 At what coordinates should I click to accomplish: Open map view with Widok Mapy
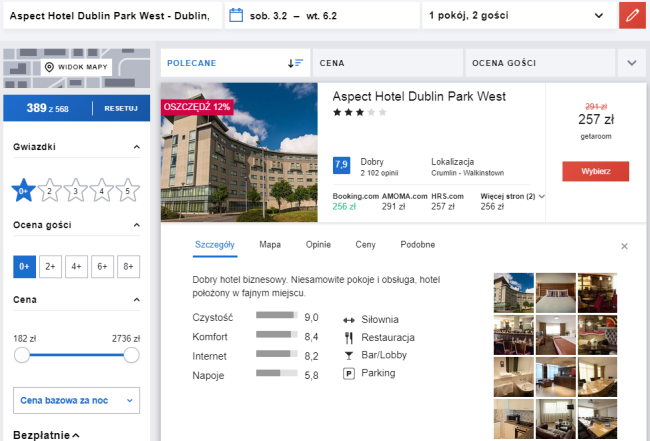coord(76,67)
